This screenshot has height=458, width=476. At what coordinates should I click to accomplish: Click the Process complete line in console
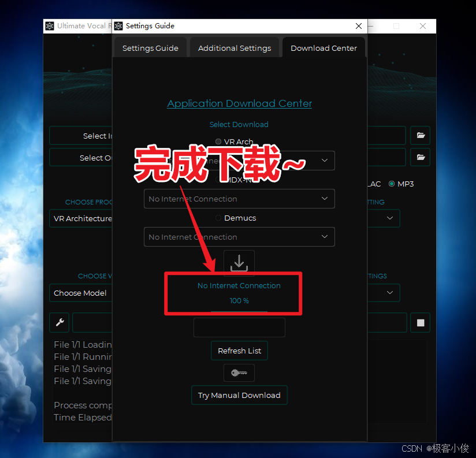(x=83, y=405)
